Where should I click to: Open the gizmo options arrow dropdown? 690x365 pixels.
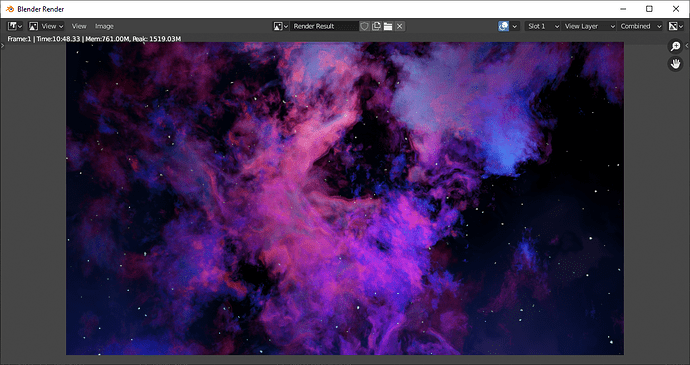tap(515, 26)
